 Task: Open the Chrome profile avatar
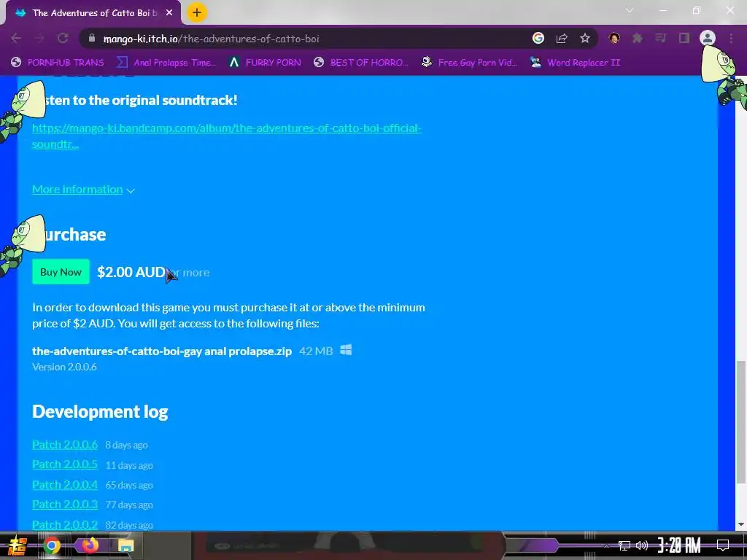click(x=708, y=38)
